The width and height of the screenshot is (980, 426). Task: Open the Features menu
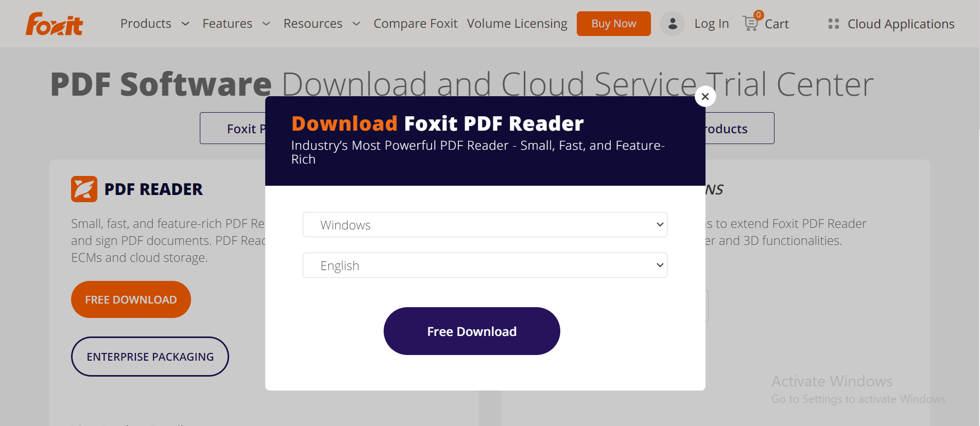[227, 24]
